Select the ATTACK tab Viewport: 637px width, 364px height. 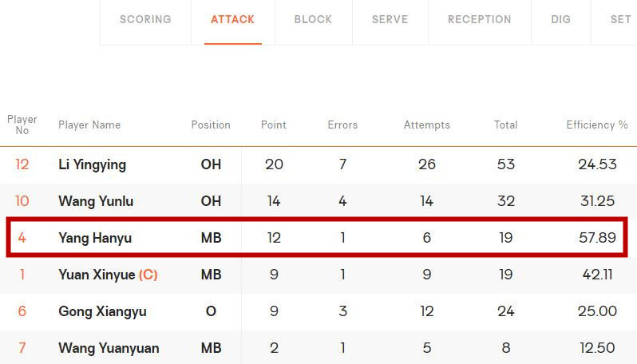pyautogui.click(x=233, y=19)
